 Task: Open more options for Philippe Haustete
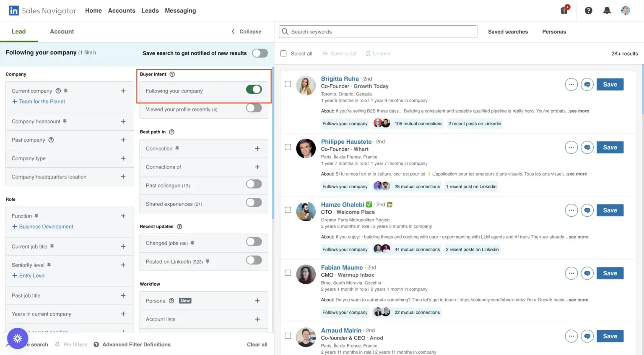point(571,147)
